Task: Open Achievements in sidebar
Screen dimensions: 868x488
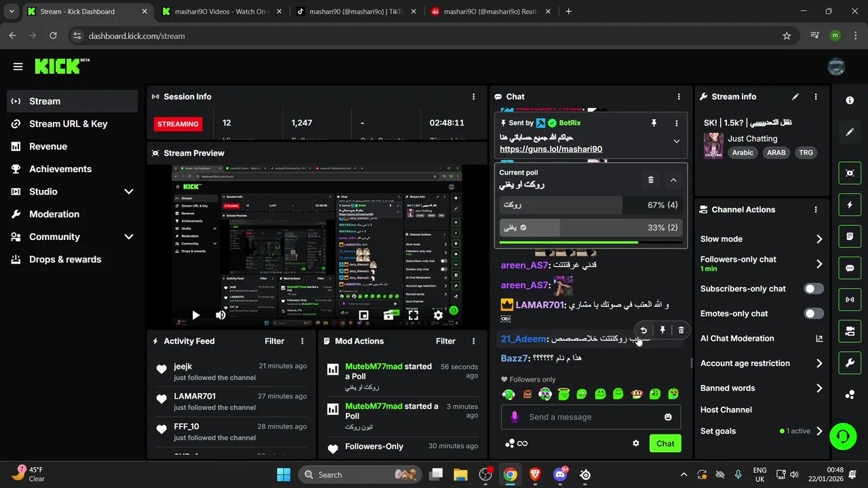Action: click(x=72, y=169)
